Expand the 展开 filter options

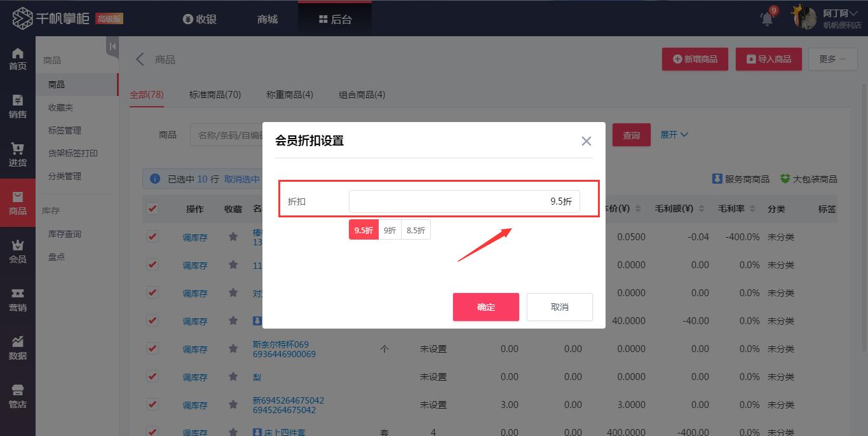click(x=673, y=134)
